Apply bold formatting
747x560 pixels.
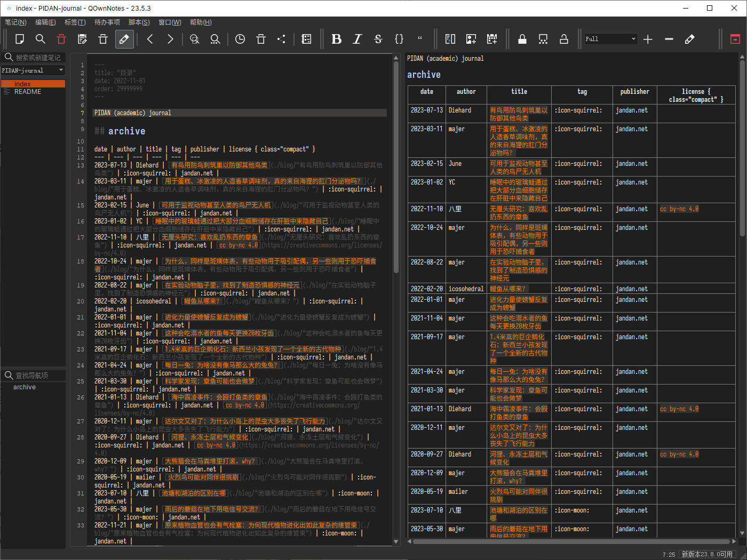point(337,39)
